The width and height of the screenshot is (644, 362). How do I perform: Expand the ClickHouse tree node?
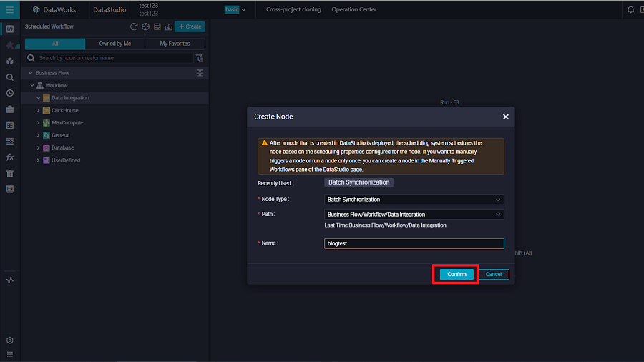coord(38,111)
